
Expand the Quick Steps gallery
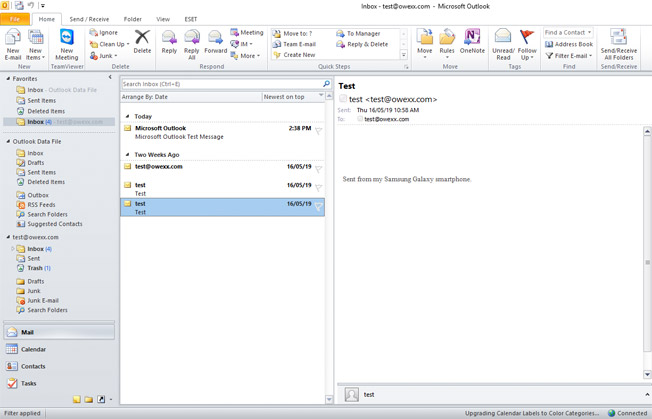coord(403,55)
